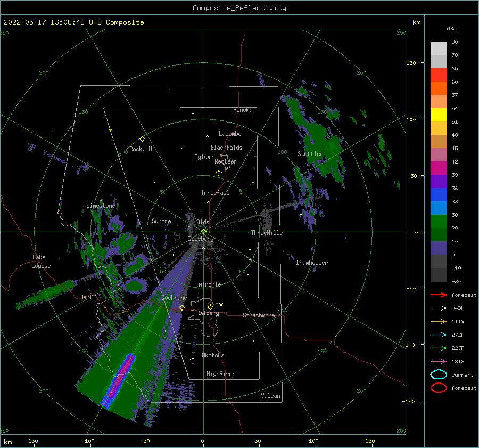Click the orange 111V arrow icon
The width and height of the screenshot is (479, 448).
[x=439, y=321]
